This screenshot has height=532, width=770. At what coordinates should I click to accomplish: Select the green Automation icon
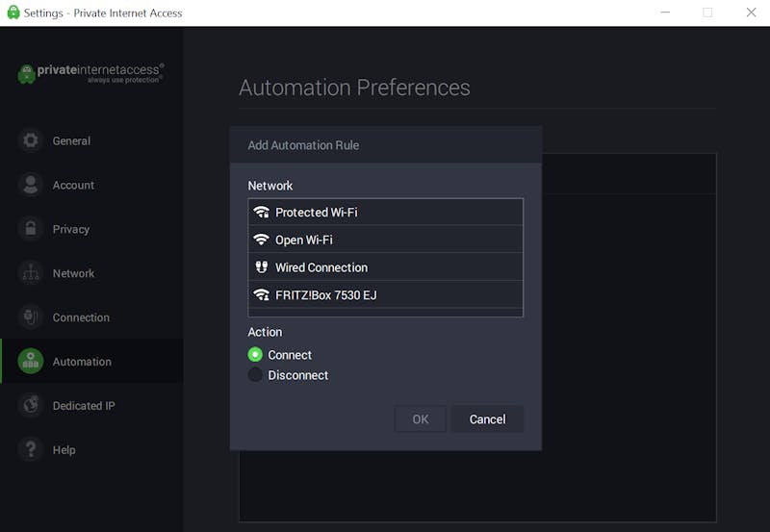point(31,362)
